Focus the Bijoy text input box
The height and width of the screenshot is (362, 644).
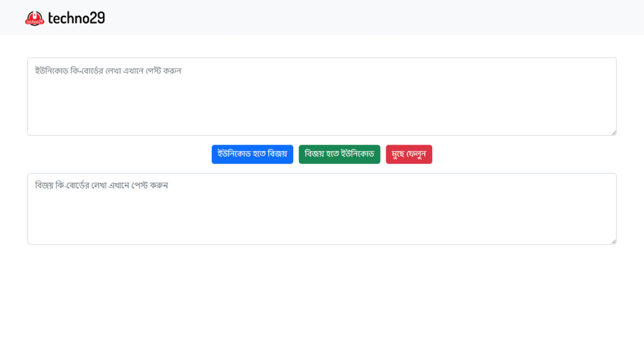coord(322,209)
